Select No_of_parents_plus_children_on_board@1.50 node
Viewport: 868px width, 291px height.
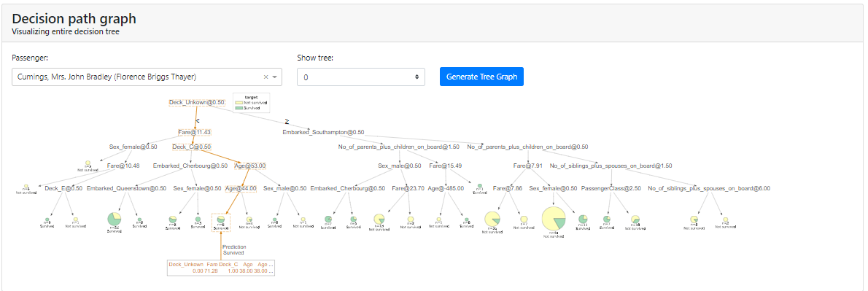(399, 147)
